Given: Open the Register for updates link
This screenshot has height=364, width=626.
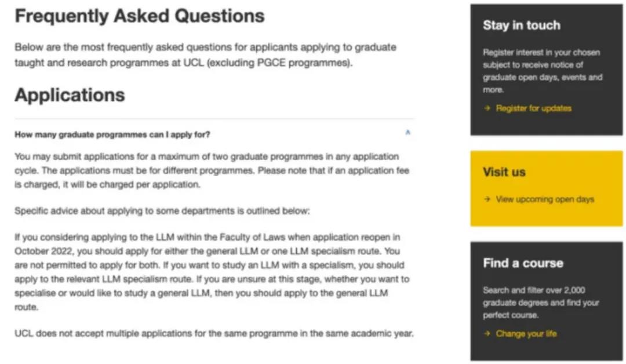Looking at the screenshot, I should (532, 108).
